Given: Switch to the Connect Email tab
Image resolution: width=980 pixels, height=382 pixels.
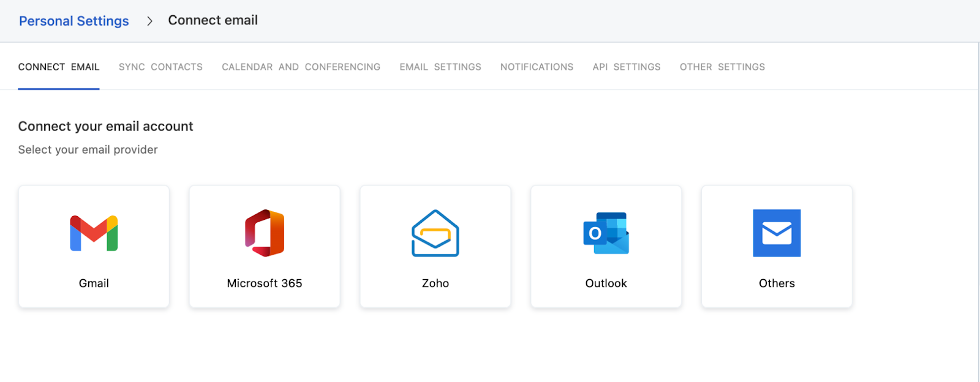Looking at the screenshot, I should 59,67.
